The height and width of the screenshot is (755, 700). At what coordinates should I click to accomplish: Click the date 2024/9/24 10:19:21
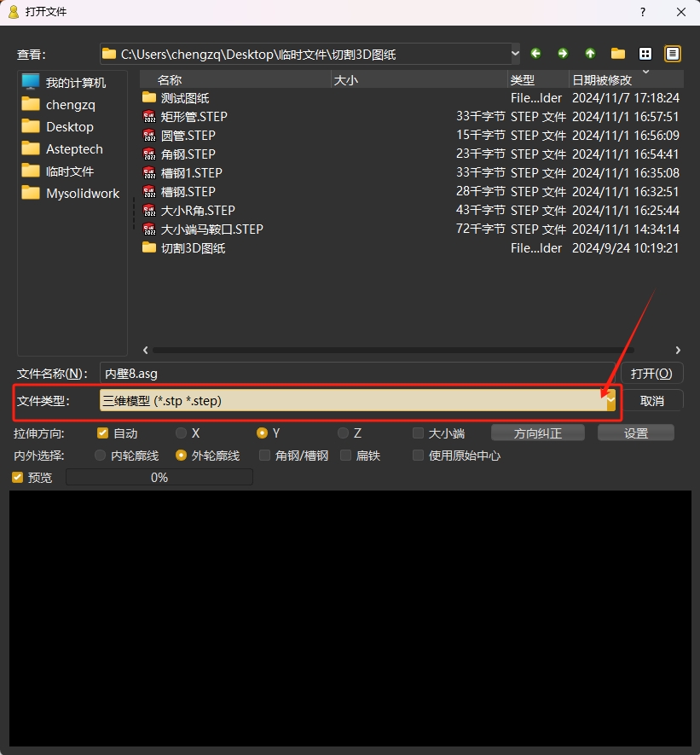click(626, 248)
